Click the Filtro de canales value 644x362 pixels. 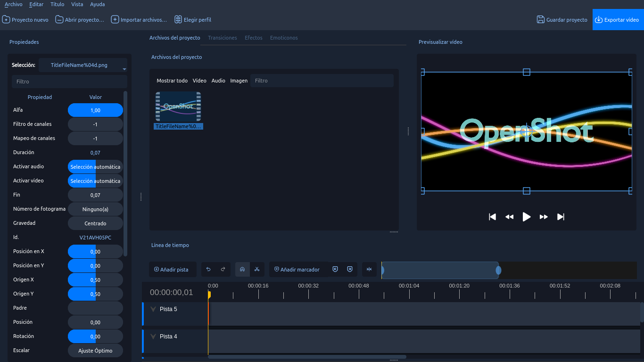[x=95, y=124]
